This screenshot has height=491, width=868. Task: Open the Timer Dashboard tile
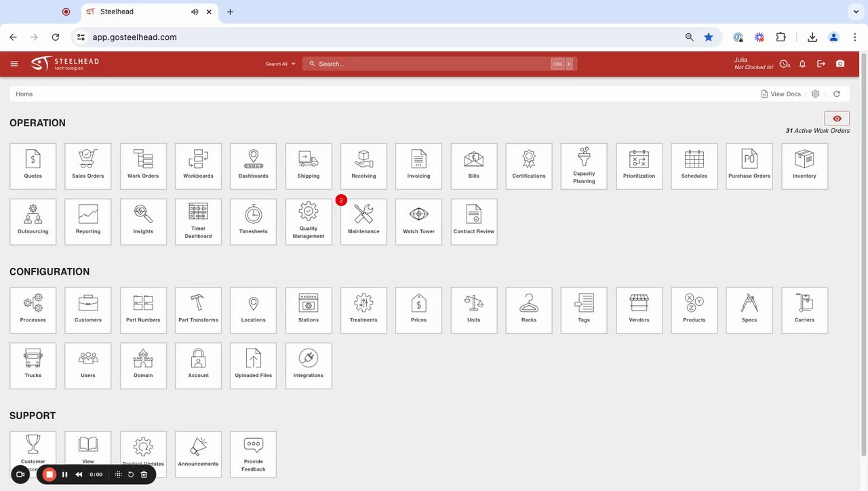(198, 222)
